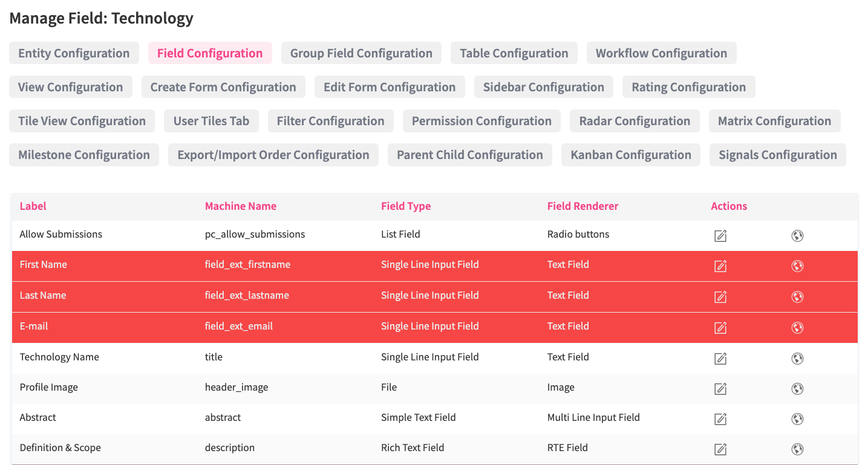
Task: Click edit icon for Allow Submissions row
Action: [x=720, y=236]
